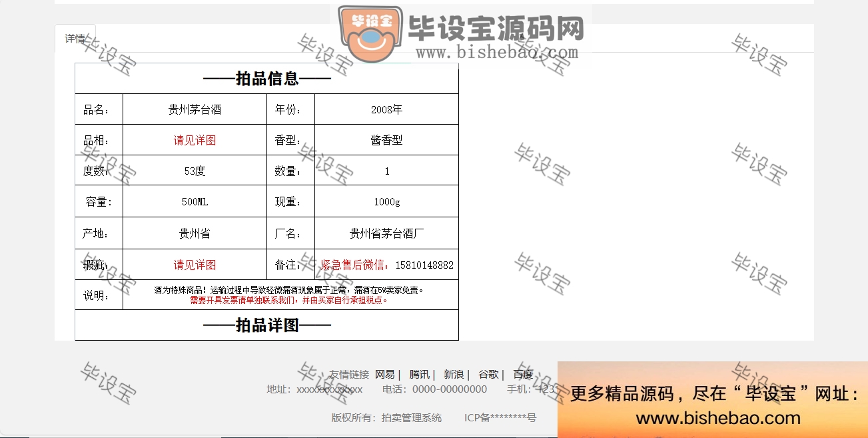The image size is (868, 438).
Task: Click the 现重 label
Action: 288,202
